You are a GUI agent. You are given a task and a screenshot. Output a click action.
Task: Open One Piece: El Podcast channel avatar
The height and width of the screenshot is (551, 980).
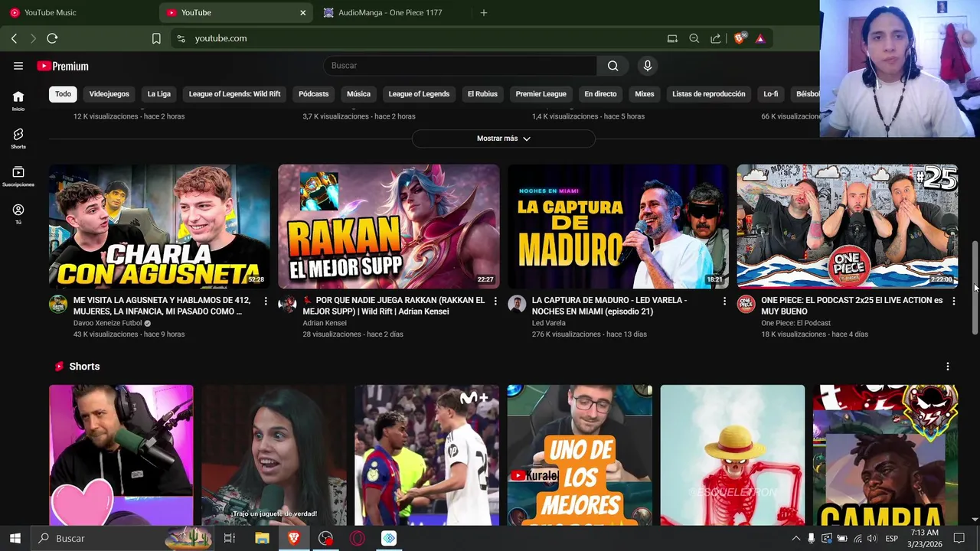click(x=746, y=304)
